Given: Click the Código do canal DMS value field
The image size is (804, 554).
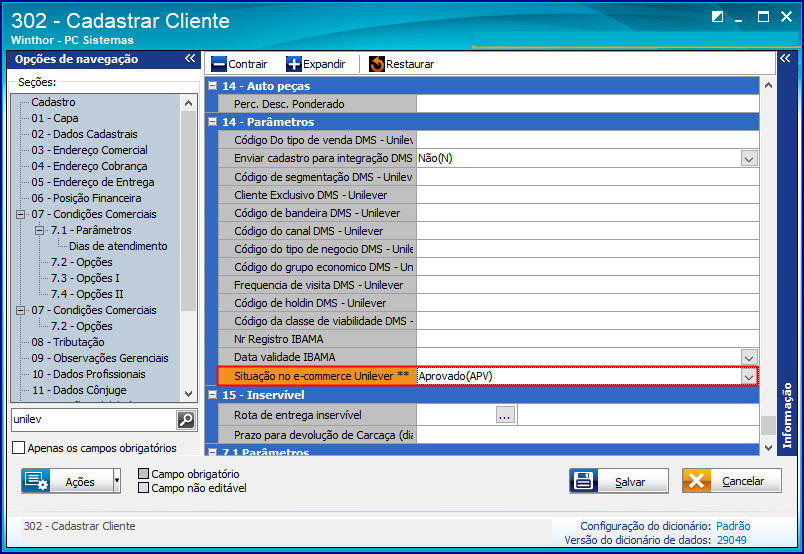Looking at the screenshot, I should pos(588,231).
